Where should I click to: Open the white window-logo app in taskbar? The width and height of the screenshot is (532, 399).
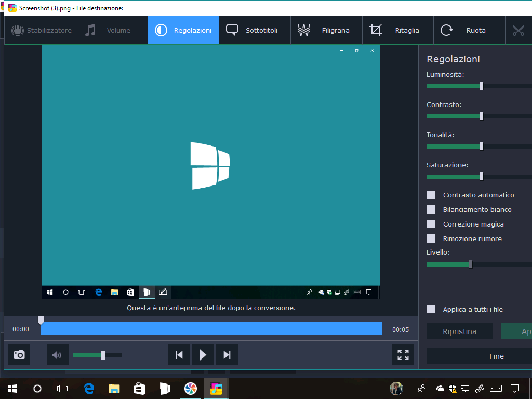(x=165, y=389)
